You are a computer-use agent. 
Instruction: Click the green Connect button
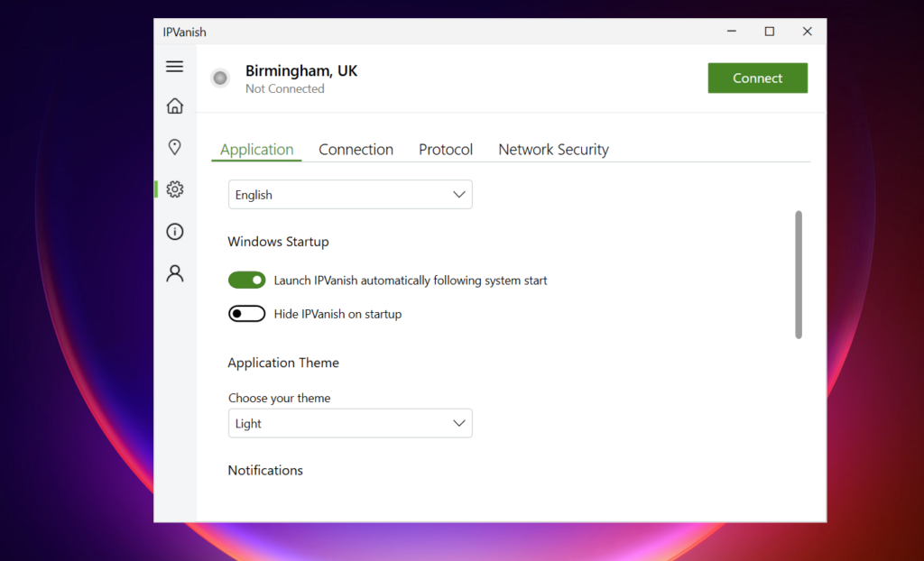pyautogui.click(x=757, y=78)
